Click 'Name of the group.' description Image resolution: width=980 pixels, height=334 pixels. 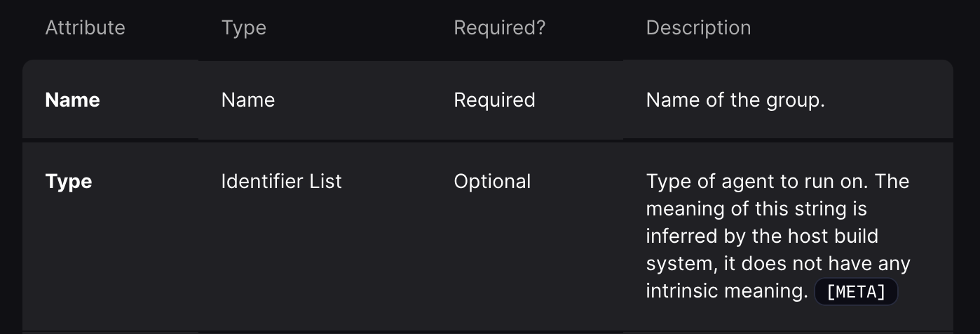pos(735,100)
